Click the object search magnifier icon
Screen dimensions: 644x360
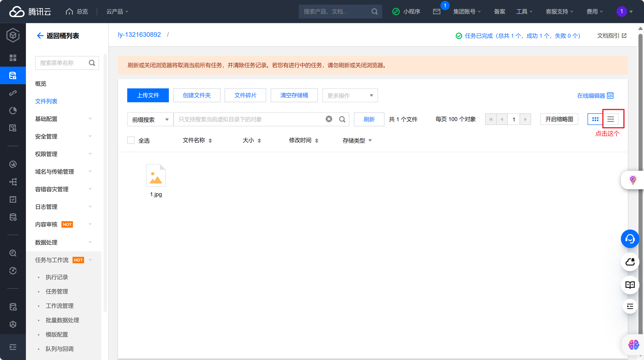pyautogui.click(x=342, y=119)
